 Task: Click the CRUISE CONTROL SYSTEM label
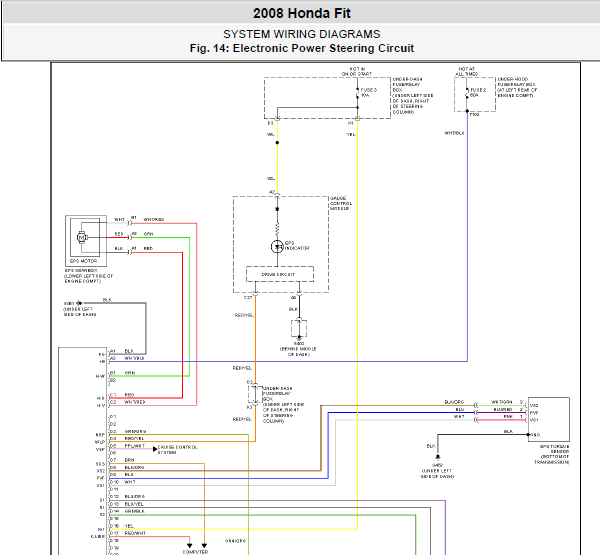(x=178, y=450)
